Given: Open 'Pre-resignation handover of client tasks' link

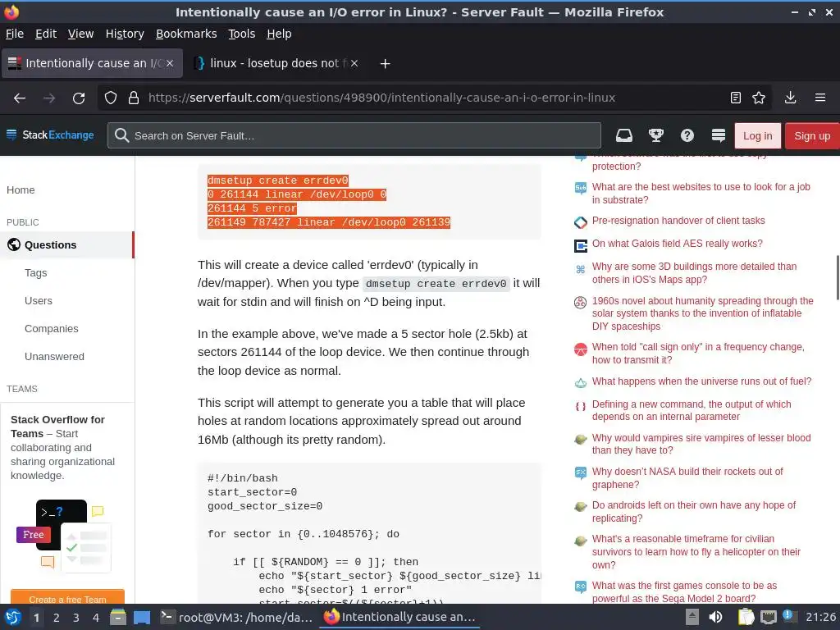Looking at the screenshot, I should [x=678, y=220].
